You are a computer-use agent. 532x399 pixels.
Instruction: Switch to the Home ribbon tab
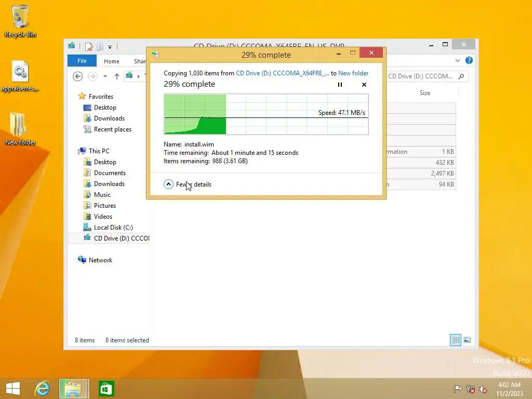click(112, 61)
